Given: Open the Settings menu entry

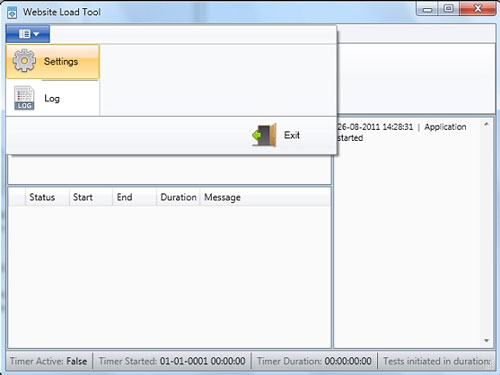Looking at the screenshot, I should 53,62.
